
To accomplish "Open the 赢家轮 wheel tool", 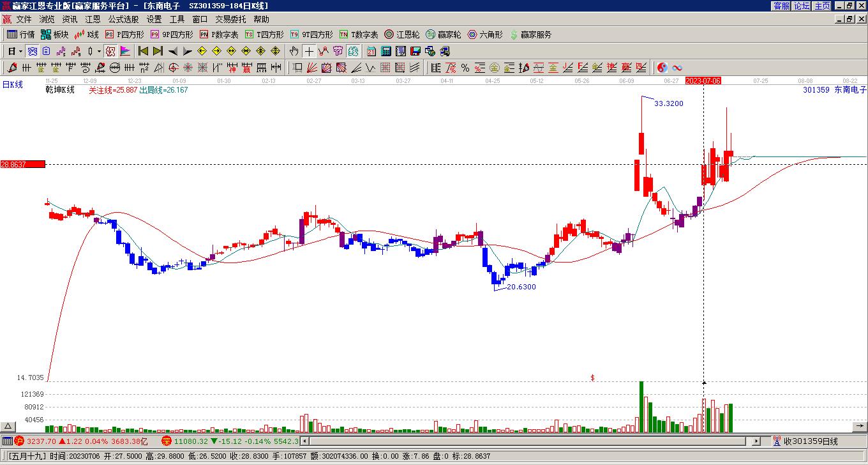I will coord(444,34).
